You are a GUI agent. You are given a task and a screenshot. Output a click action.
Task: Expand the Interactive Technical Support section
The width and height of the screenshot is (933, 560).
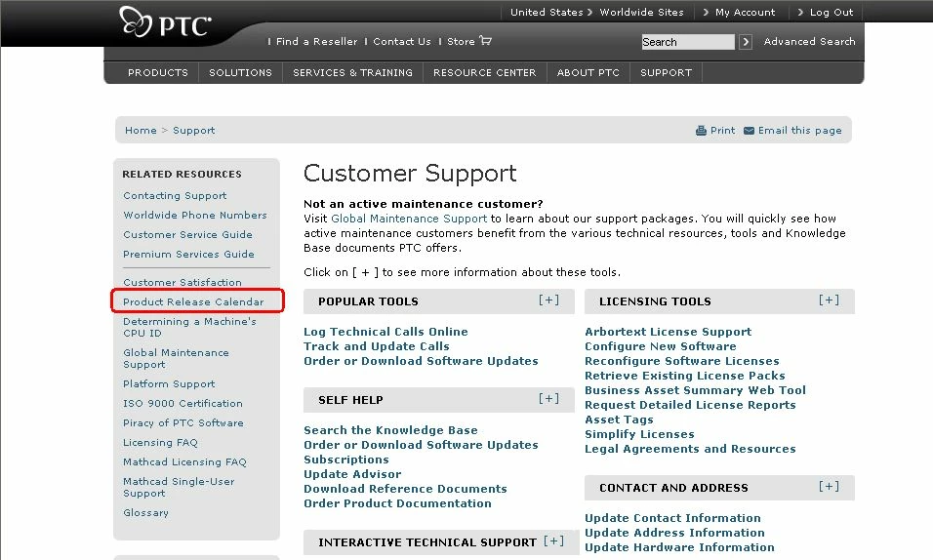(x=554, y=540)
